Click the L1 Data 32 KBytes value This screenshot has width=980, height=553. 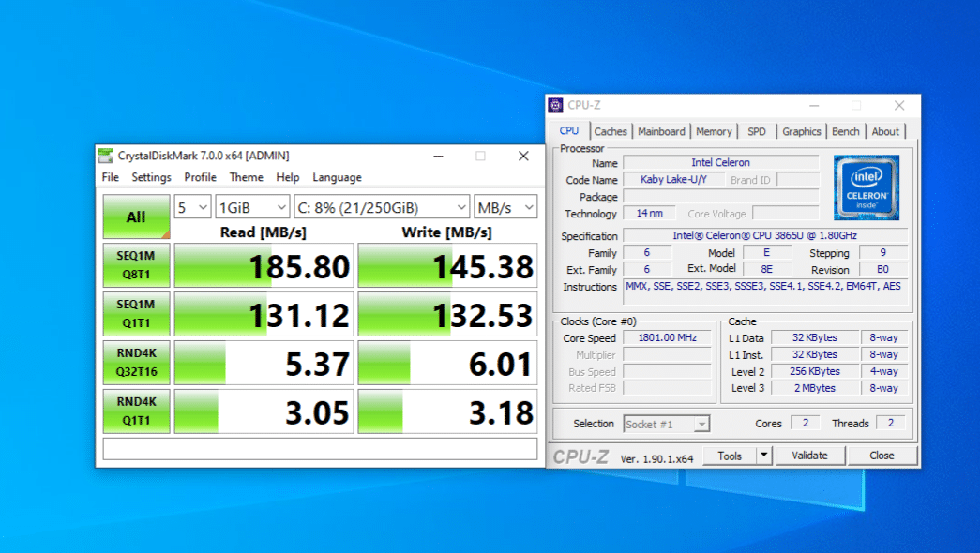tap(814, 337)
